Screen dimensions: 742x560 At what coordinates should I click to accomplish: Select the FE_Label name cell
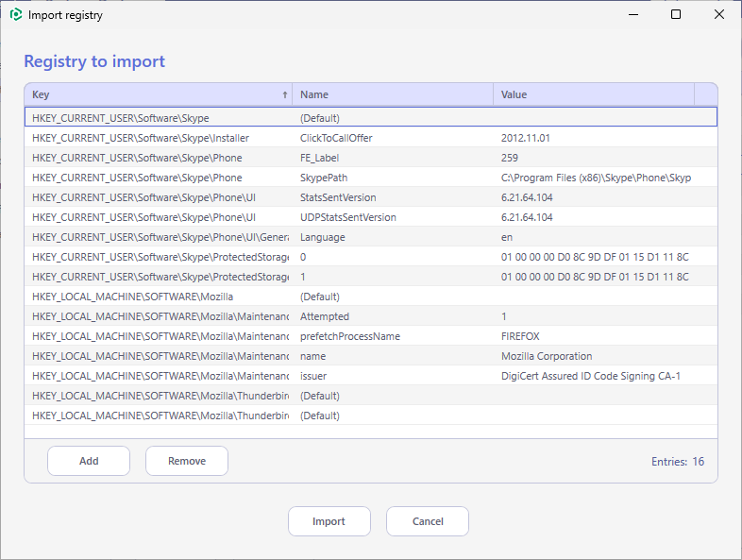(x=393, y=158)
